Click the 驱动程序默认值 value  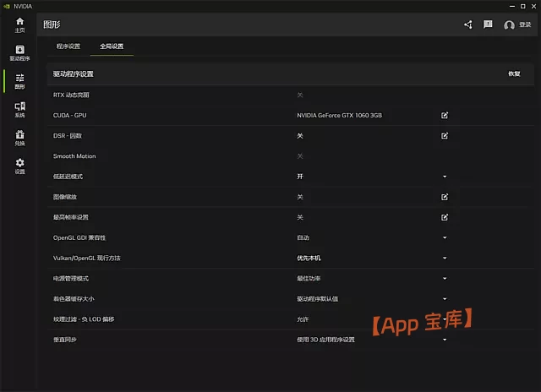coord(318,299)
